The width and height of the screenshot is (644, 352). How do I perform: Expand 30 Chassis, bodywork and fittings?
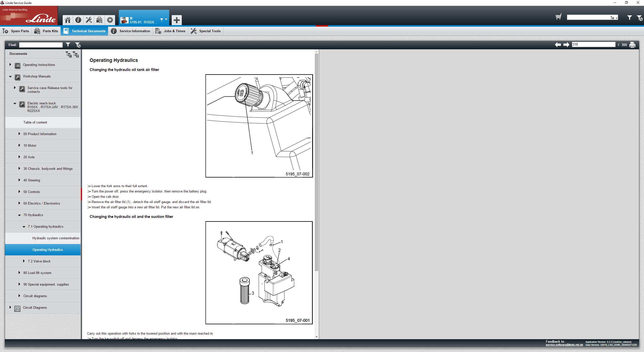click(19, 168)
